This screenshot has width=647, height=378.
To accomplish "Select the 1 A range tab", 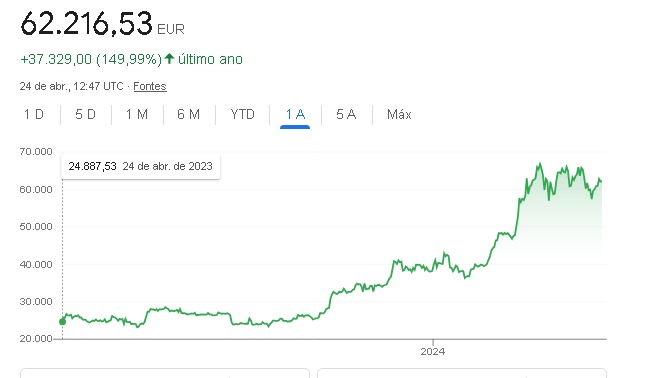I will click(295, 114).
